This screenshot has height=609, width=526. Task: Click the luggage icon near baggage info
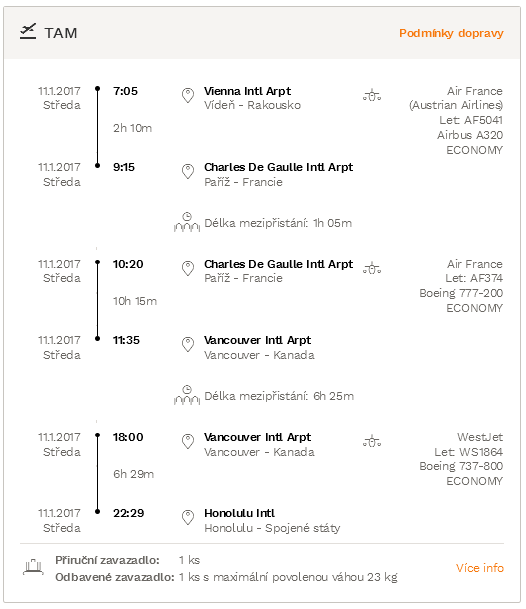click(33, 567)
